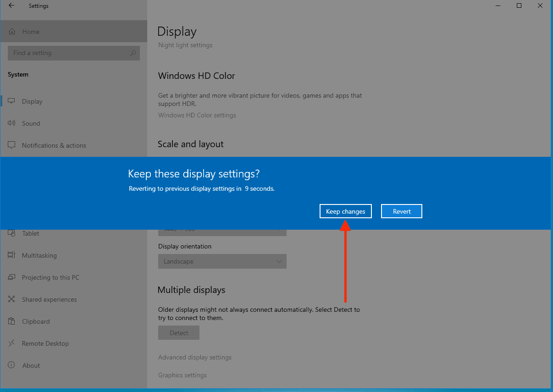Click the back arrow at top left
The image size is (553, 392).
11,6
